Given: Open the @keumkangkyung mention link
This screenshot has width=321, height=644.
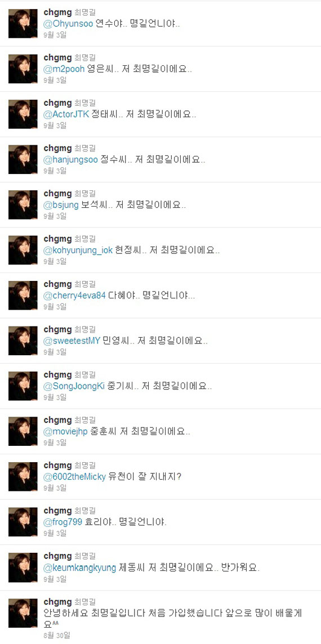Looking at the screenshot, I should pos(80,567).
